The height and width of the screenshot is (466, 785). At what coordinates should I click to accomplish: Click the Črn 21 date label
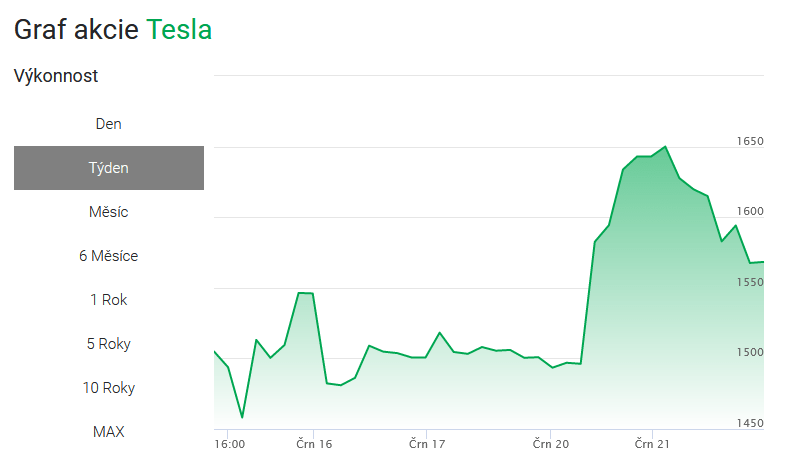click(x=651, y=443)
